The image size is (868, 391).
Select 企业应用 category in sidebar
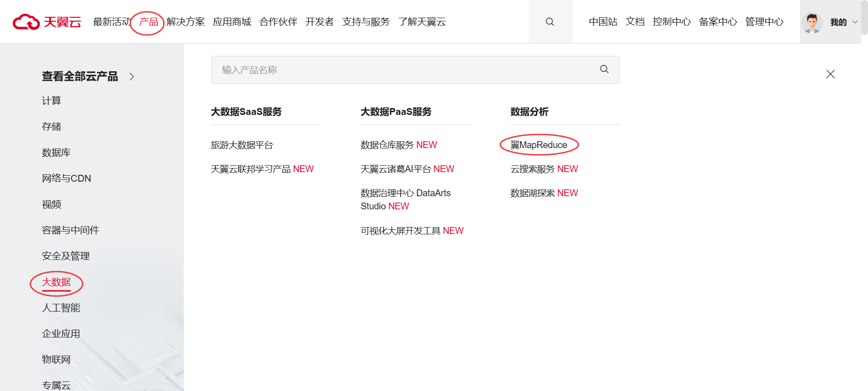(x=61, y=334)
